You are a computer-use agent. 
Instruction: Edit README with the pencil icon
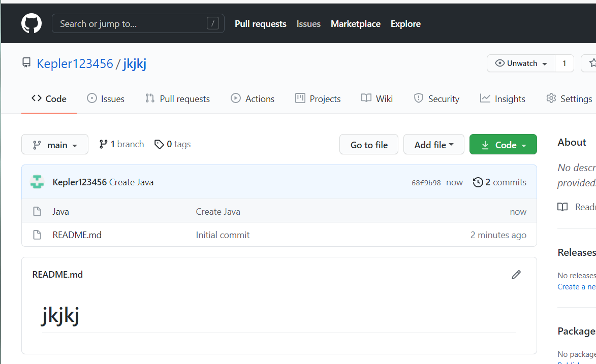tap(516, 274)
